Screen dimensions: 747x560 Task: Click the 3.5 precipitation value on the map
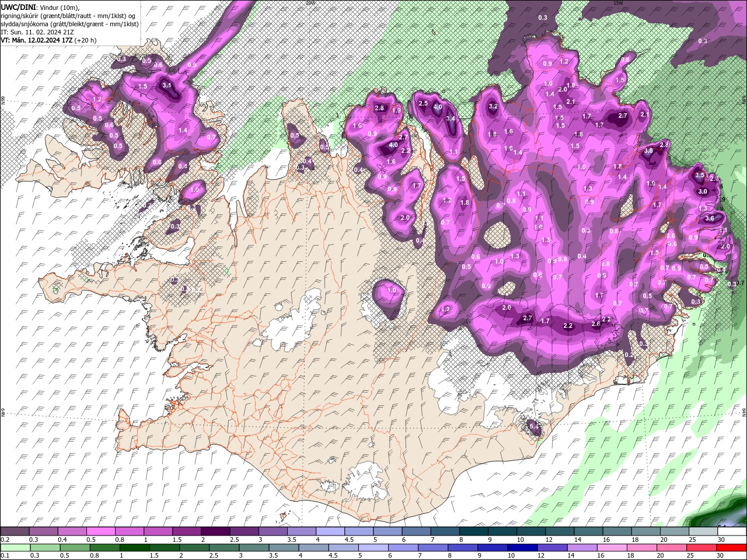coord(700,175)
